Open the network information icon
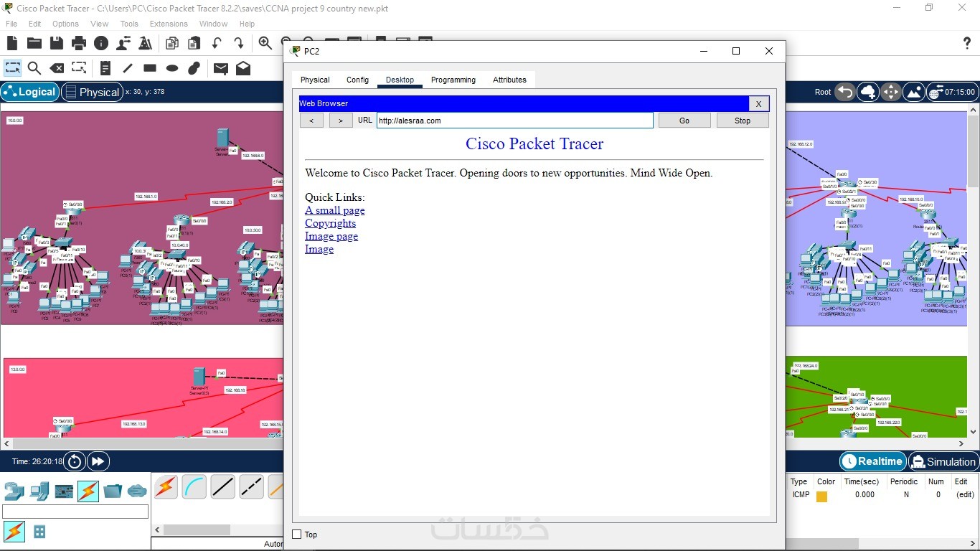 (x=101, y=43)
